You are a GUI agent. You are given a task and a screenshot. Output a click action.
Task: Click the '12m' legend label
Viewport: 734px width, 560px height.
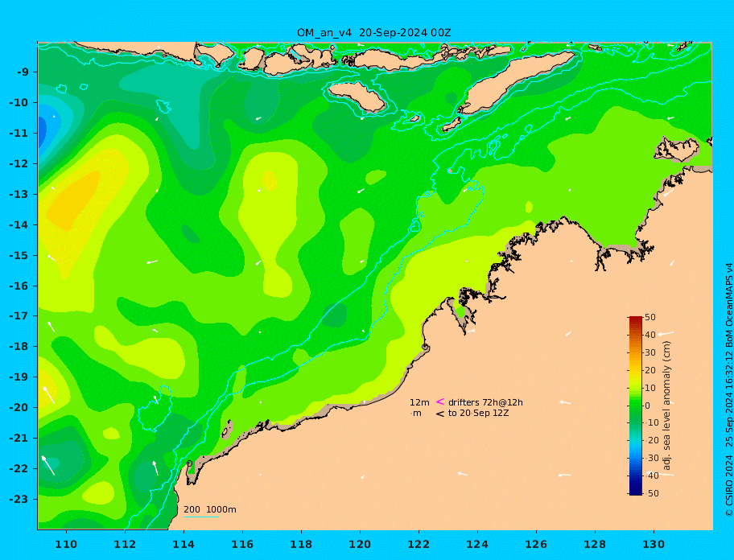click(419, 402)
